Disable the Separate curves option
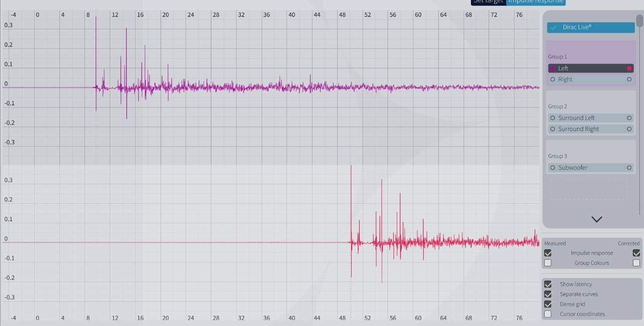 (548, 294)
